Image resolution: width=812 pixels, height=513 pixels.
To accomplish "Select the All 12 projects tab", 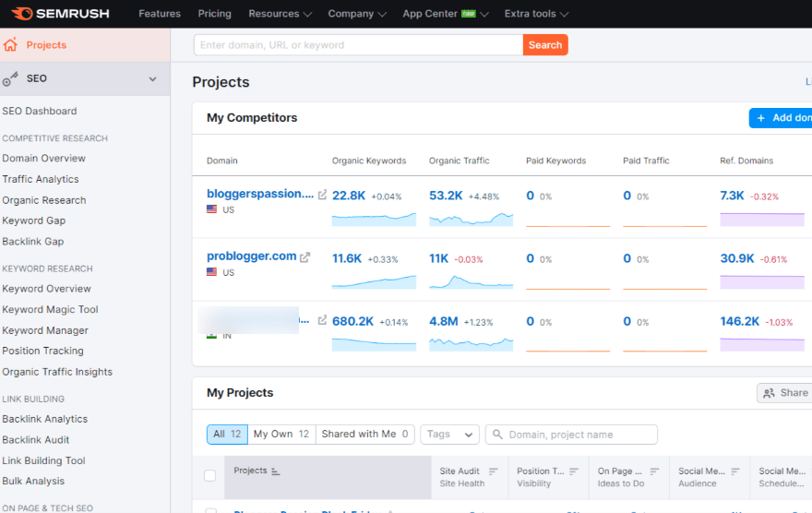I will tap(227, 435).
